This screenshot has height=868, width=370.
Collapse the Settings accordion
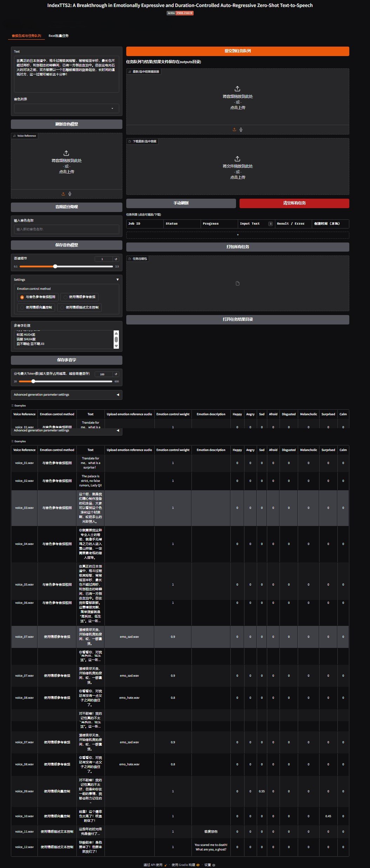[x=117, y=280]
